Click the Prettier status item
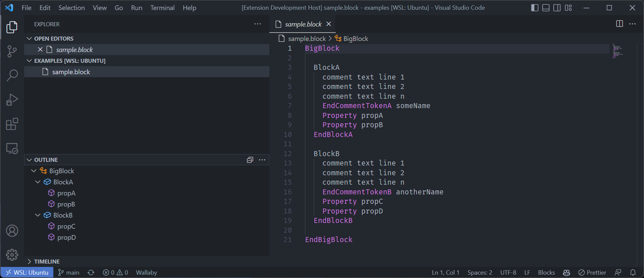Image resolution: width=644 pixels, height=278 pixels. pyautogui.click(x=592, y=273)
